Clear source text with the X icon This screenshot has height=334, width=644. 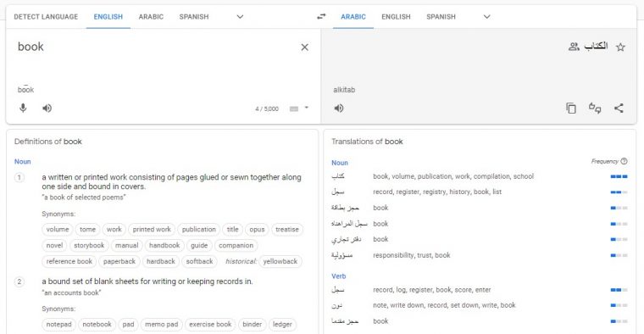(304, 47)
